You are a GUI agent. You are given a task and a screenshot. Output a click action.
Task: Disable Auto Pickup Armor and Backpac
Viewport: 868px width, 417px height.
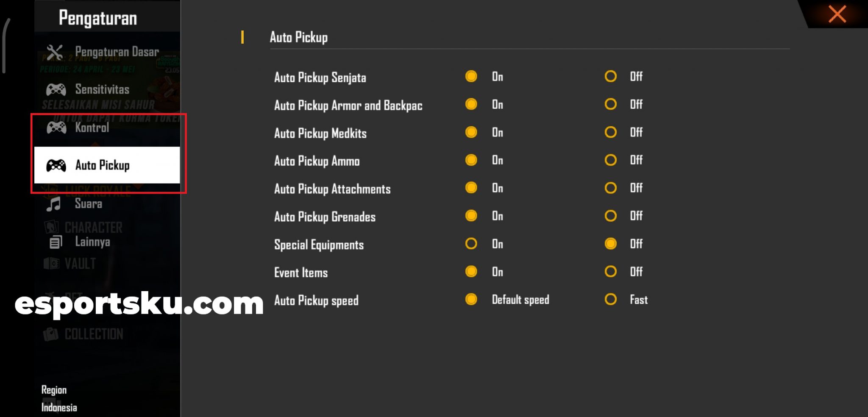[x=610, y=104]
